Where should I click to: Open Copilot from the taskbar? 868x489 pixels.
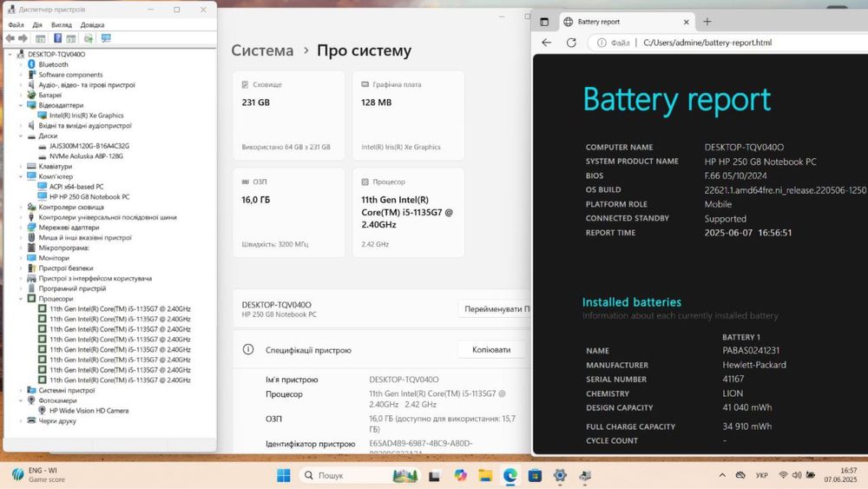[460, 475]
